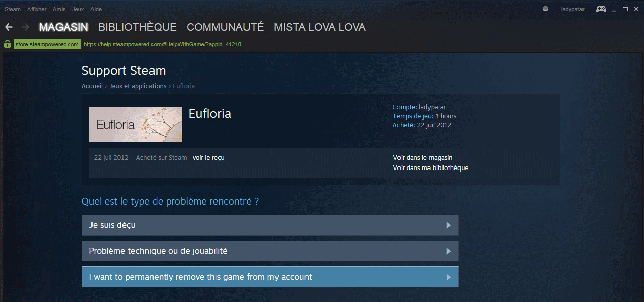
Task: Switch to the COMMUNAUTÉ tab
Action: coord(225,27)
